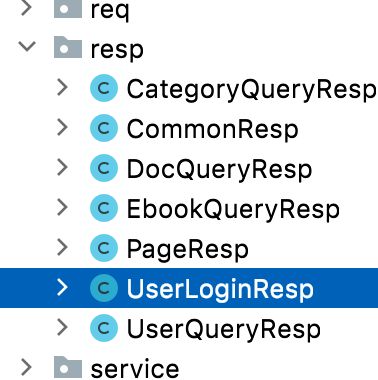Image resolution: width=378 pixels, height=380 pixels.
Task: Click the CategoryQueryResp class icon
Action: (104, 88)
